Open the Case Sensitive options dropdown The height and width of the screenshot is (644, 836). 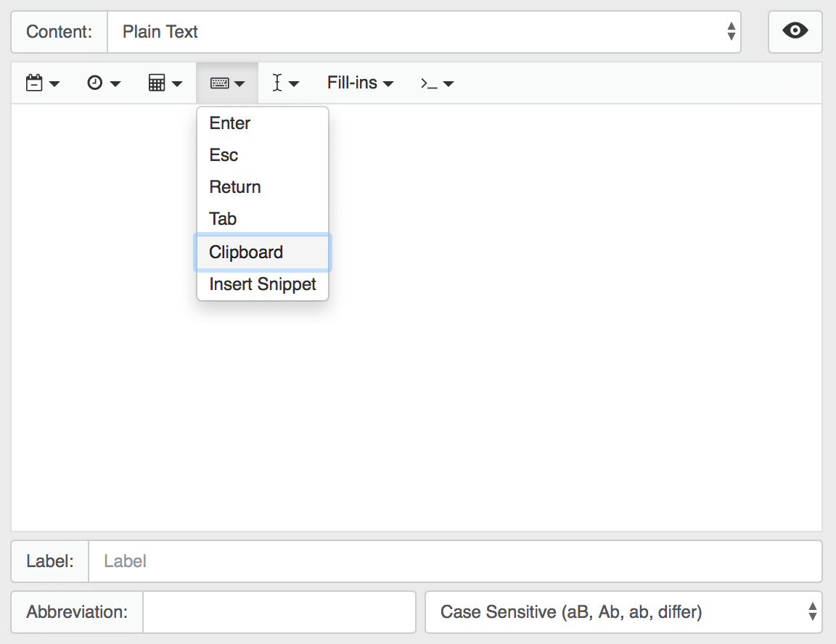pos(623,612)
